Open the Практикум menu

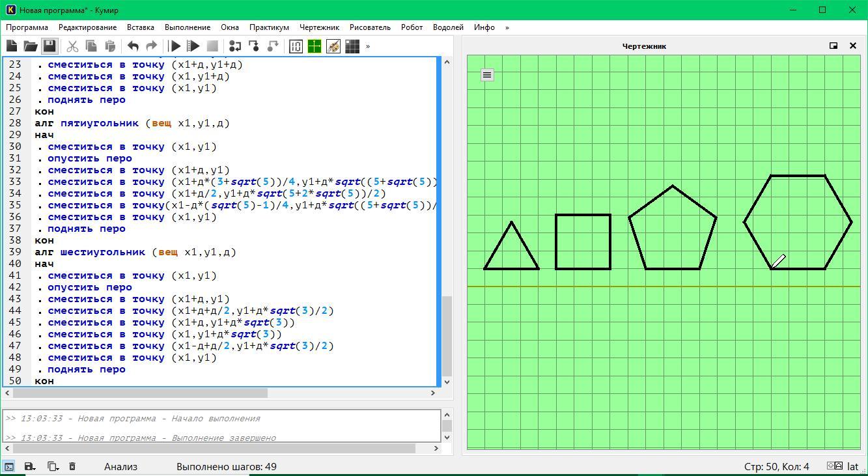[269, 27]
